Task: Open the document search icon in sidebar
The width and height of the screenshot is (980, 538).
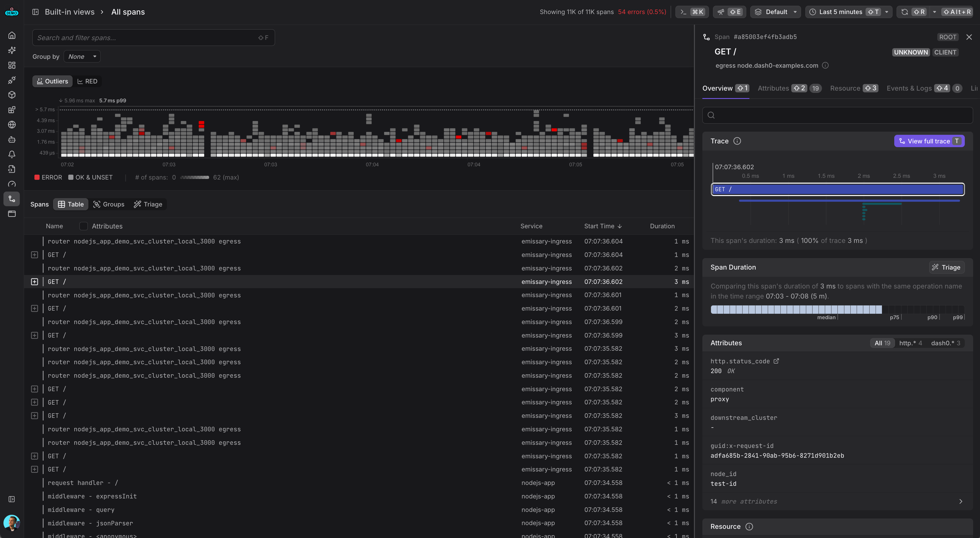Action: tap(12, 169)
